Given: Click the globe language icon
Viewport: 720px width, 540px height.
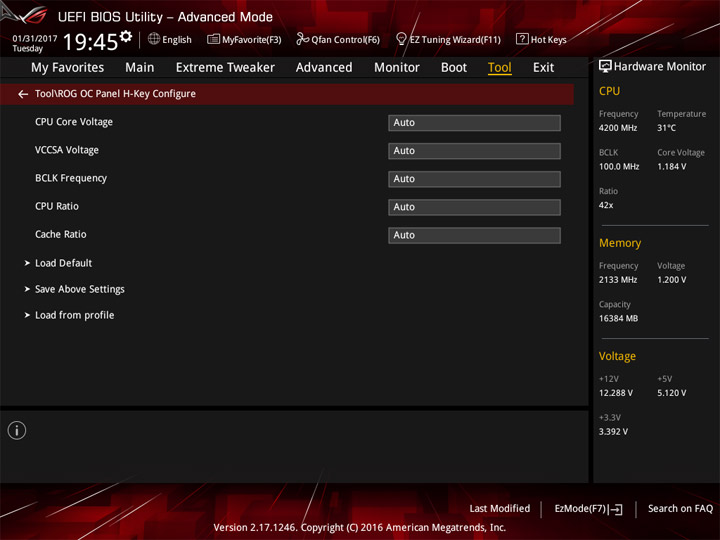Looking at the screenshot, I should 154,39.
